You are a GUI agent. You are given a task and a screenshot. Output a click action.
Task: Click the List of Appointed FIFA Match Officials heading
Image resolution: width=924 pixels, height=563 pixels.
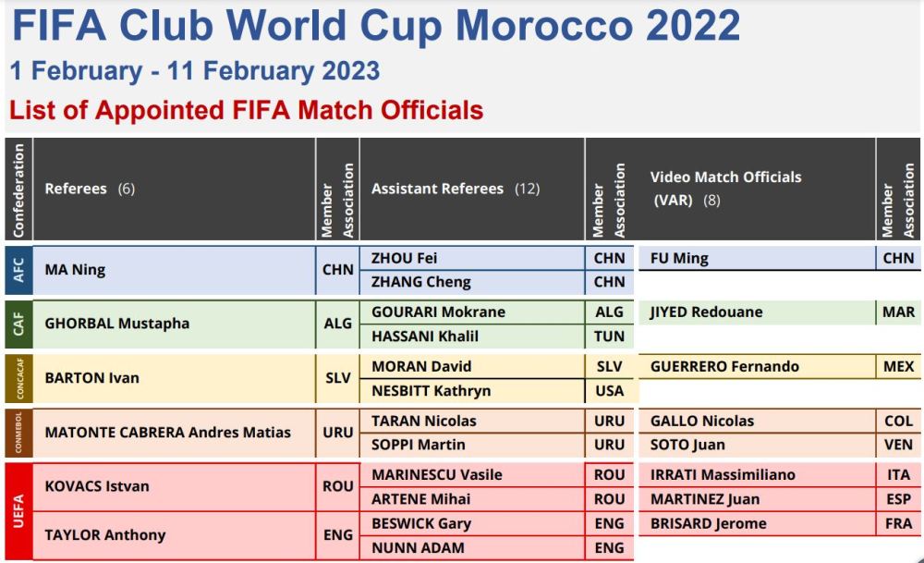click(x=247, y=111)
